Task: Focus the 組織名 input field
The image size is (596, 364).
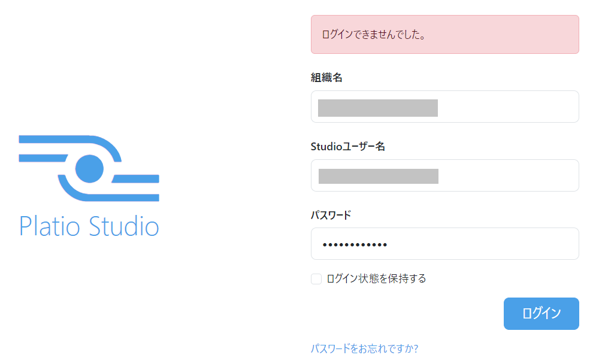Action: 444,107
